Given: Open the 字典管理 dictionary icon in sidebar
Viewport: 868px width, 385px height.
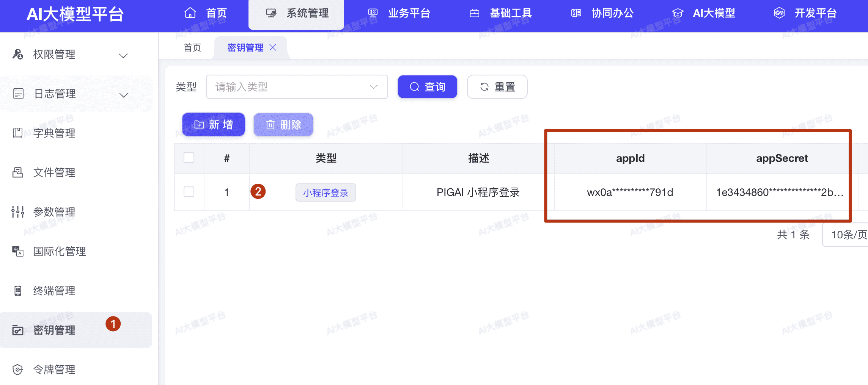Looking at the screenshot, I should click(x=17, y=133).
